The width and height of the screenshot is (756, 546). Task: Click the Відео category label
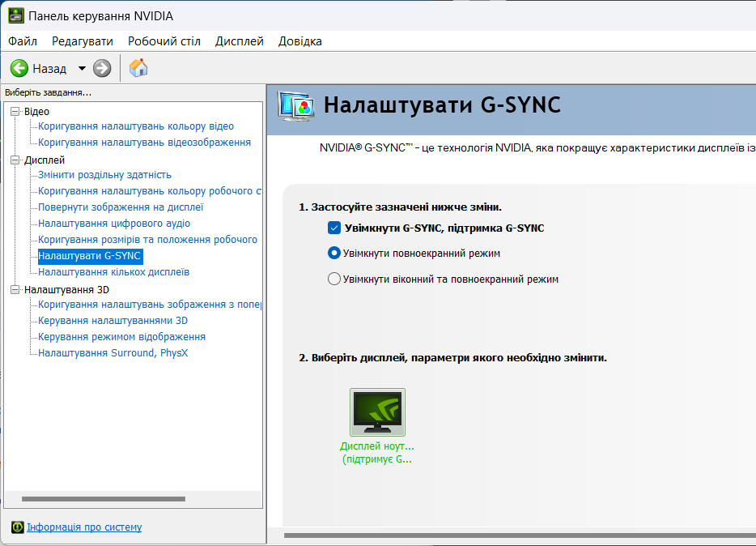click(36, 112)
